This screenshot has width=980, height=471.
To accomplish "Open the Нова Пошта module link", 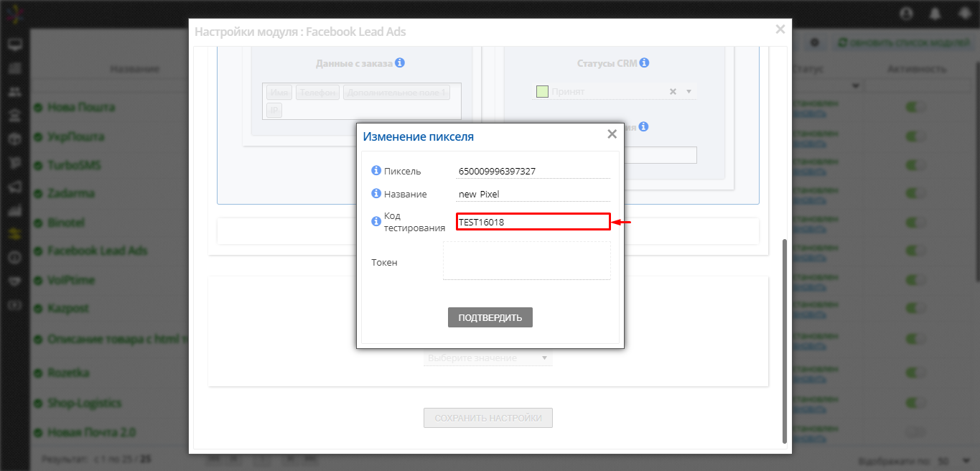I will pyautogui.click(x=81, y=108).
